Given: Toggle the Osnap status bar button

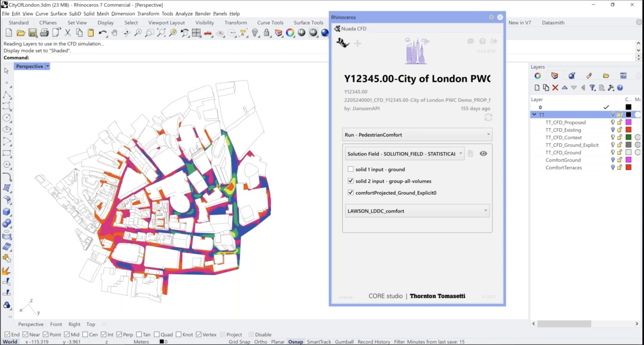Looking at the screenshot, I should [x=295, y=342].
